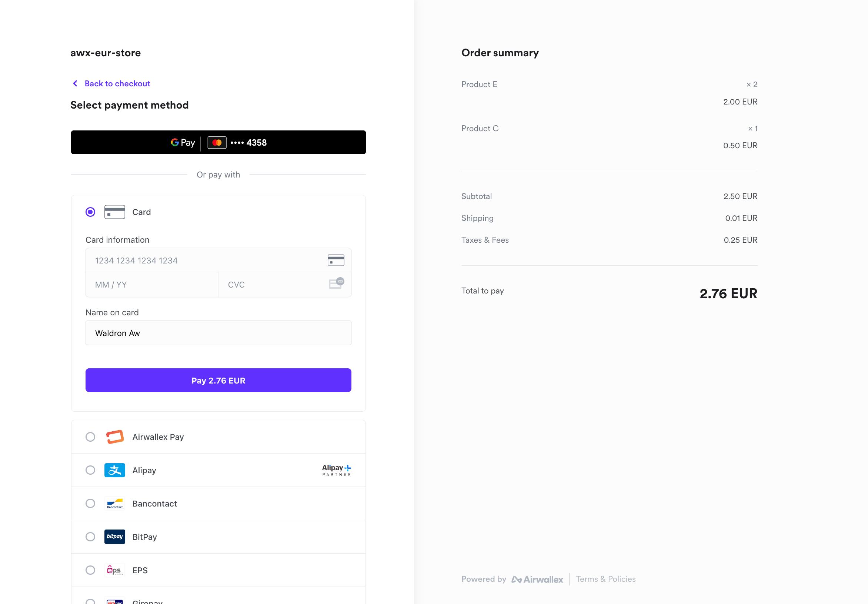The width and height of the screenshot is (868, 604).
Task: Click the orange Airwallex Pay icon
Action: [114, 437]
